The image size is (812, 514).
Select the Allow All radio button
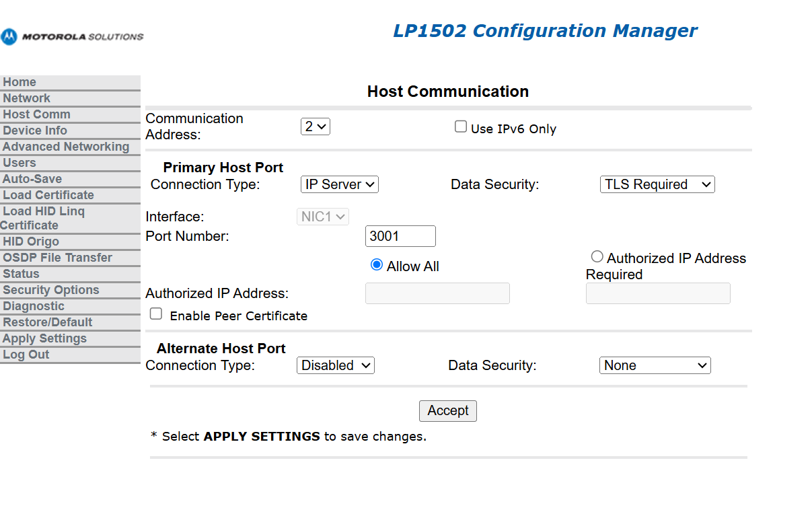pyautogui.click(x=377, y=265)
